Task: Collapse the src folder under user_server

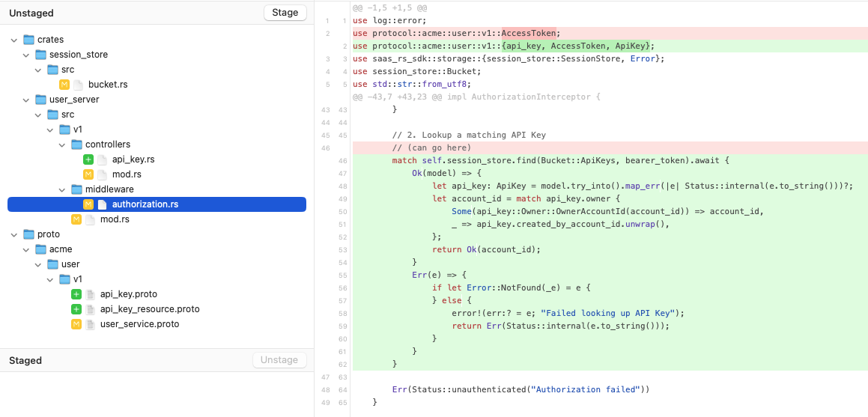Action: click(38, 115)
